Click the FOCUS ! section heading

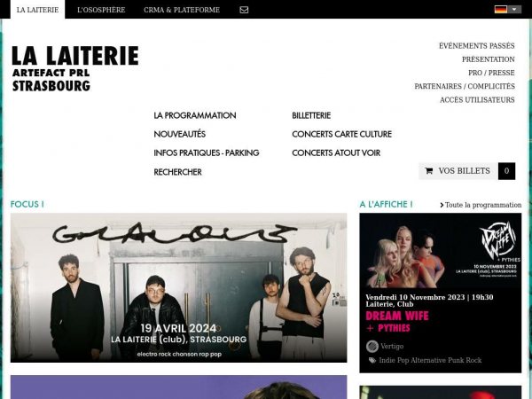point(27,204)
